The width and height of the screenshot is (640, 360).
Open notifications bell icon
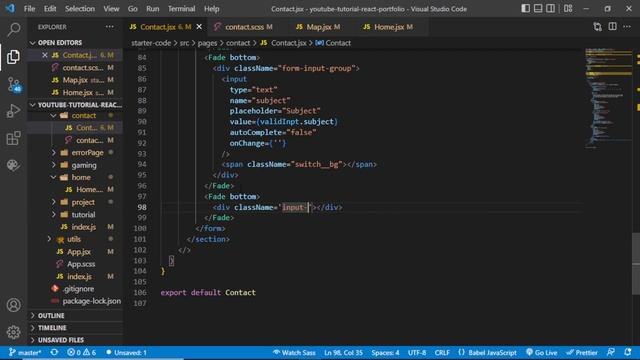(628, 352)
